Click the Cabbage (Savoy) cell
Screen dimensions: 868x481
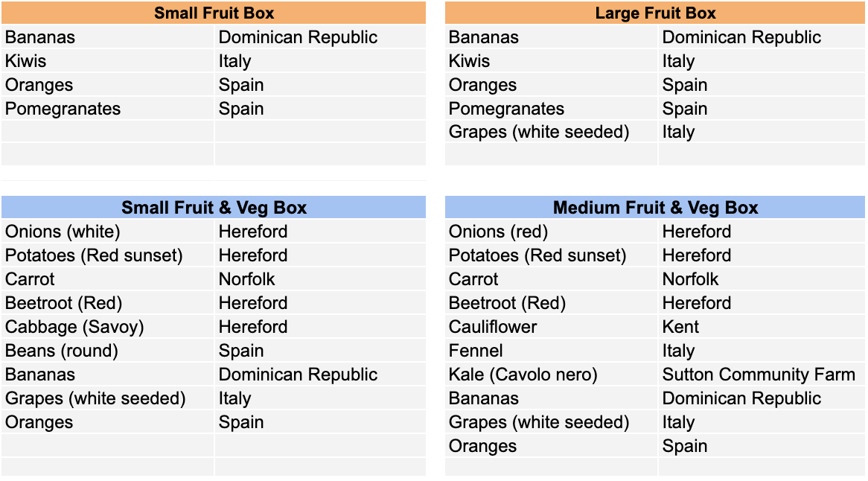tap(107, 327)
